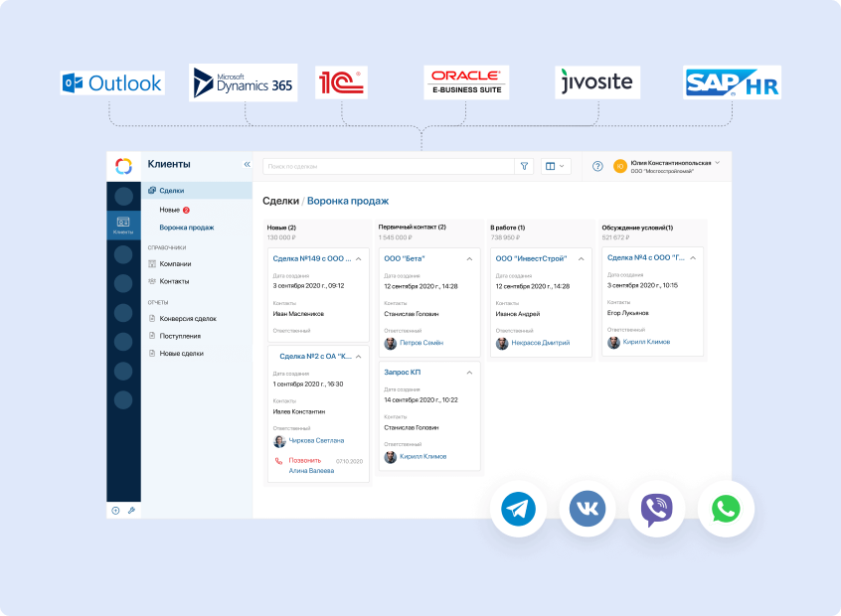Open the help question mark icon

pyautogui.click(x=597, y=166)
